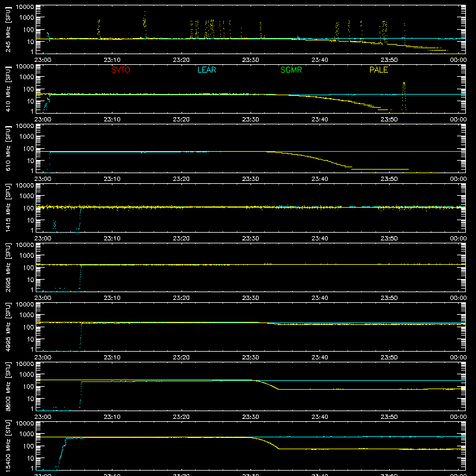Click the 23:00 tick under the 410 MHz plot
Image resolution: width=476 pixels, height=476 pixels.
[43, 120]
